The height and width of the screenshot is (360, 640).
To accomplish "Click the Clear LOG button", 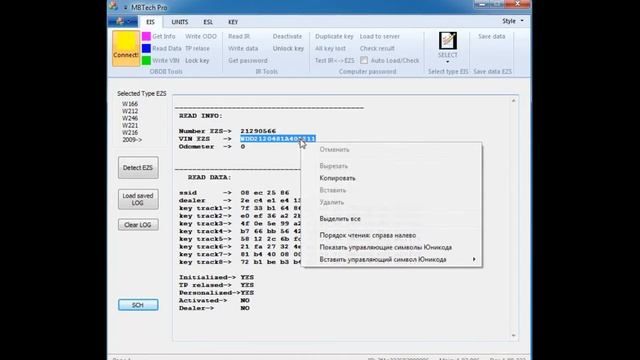I will click(138, 225).
